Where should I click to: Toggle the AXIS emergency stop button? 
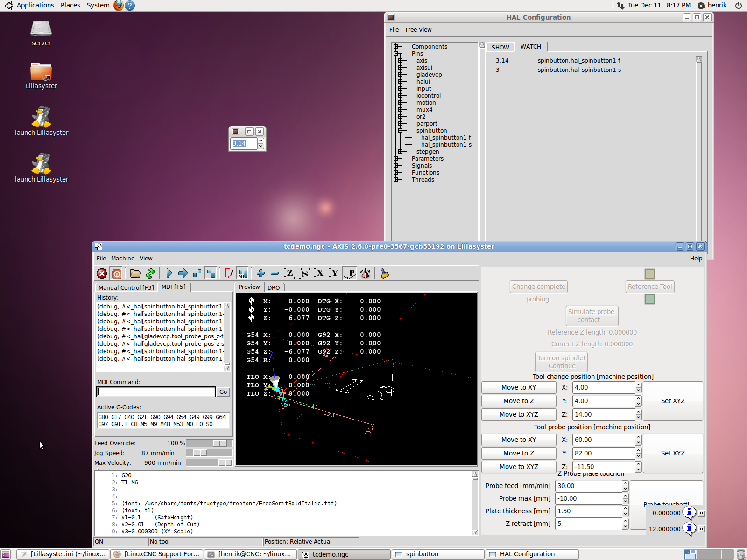[102, 273]
